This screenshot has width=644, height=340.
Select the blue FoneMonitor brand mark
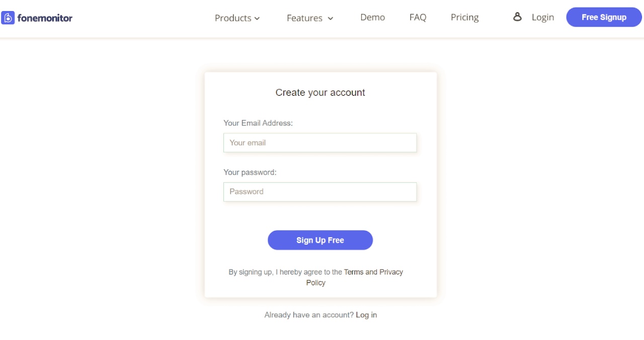point(8,17)
